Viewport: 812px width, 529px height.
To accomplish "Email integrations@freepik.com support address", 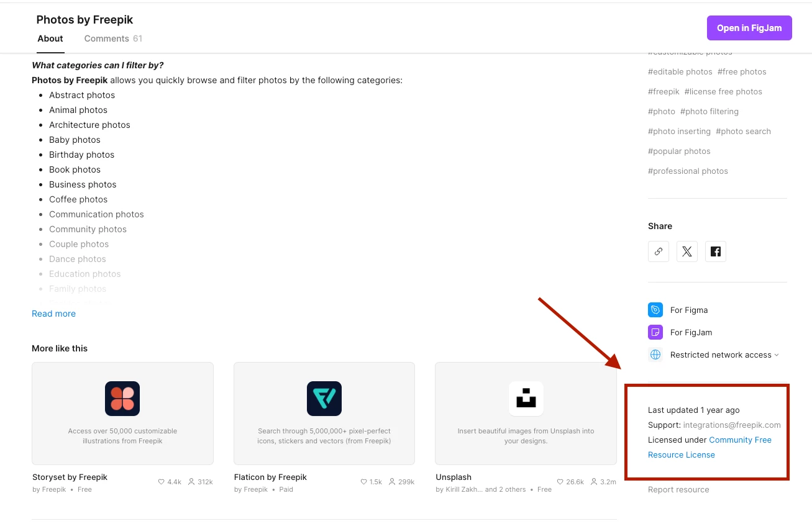I will click(x=732, y=425).
